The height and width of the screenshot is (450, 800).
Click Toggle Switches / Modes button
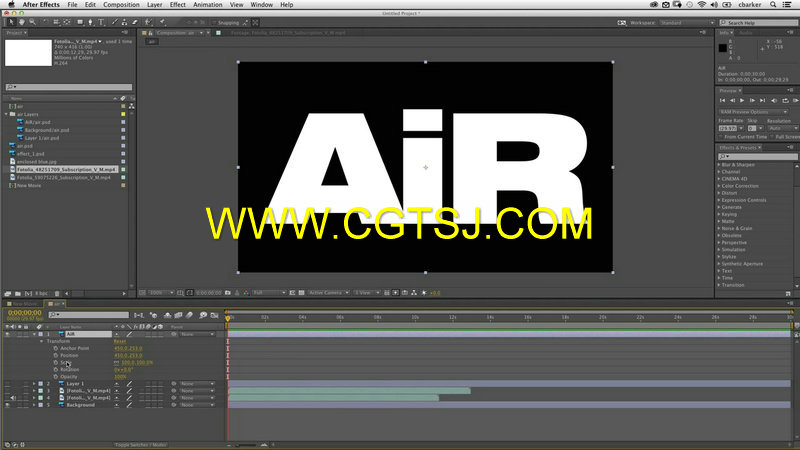(140, 445)
